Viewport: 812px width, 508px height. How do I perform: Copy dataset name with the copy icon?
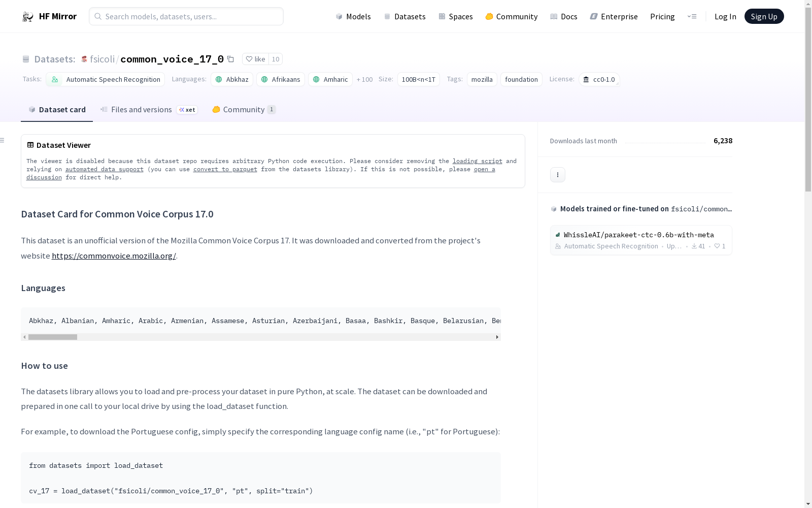tap(230, 59)
